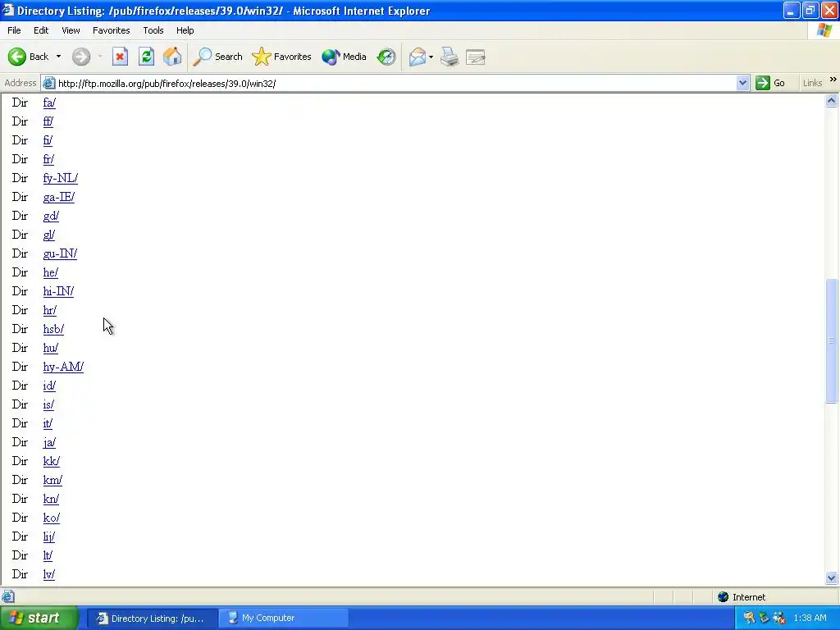Click the first system tray icon
The width and height of the screenshot is (840, 630).
pos(749,619)
